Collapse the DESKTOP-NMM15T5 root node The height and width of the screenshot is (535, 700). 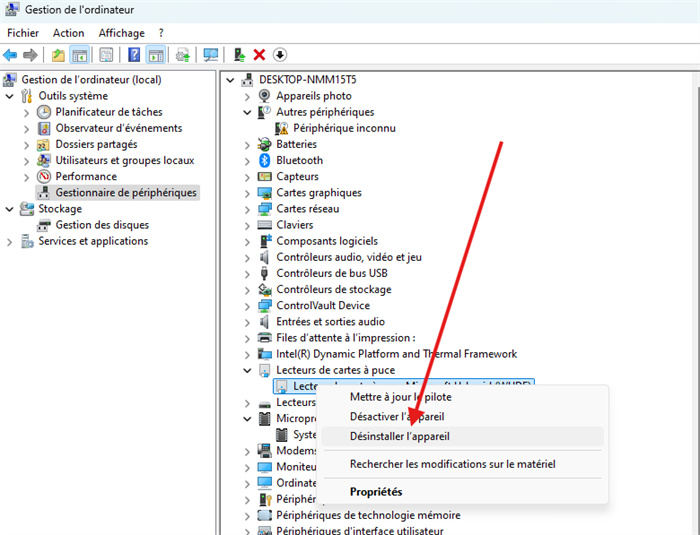coord(230,80)
